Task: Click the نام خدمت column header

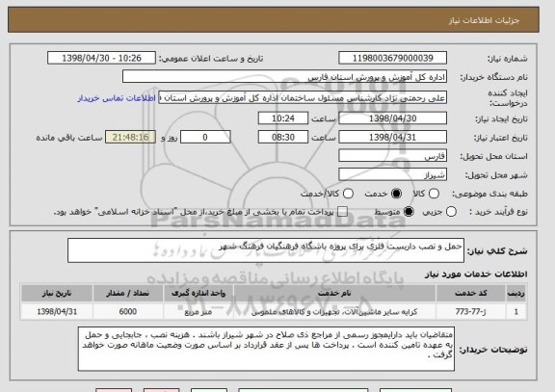Action: (x=334, y=293)
